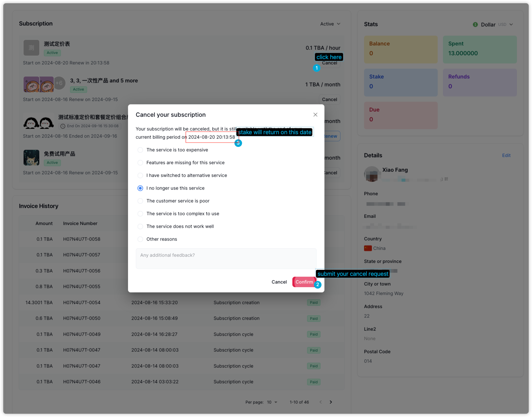
Task: Click the annotation step 2 marker
Action: [318, 285]
